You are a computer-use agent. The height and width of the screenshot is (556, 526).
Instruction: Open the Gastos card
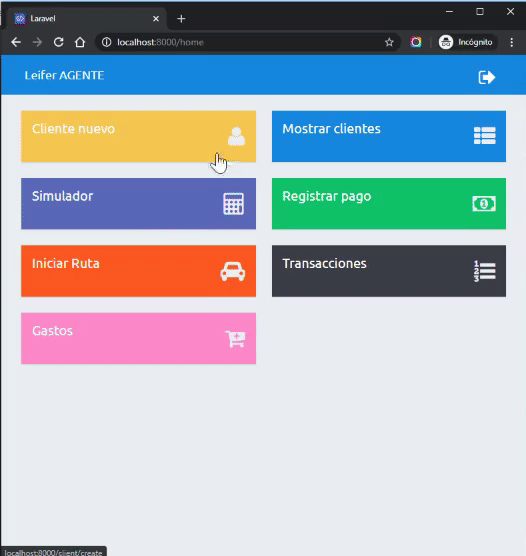coord(138,338)
